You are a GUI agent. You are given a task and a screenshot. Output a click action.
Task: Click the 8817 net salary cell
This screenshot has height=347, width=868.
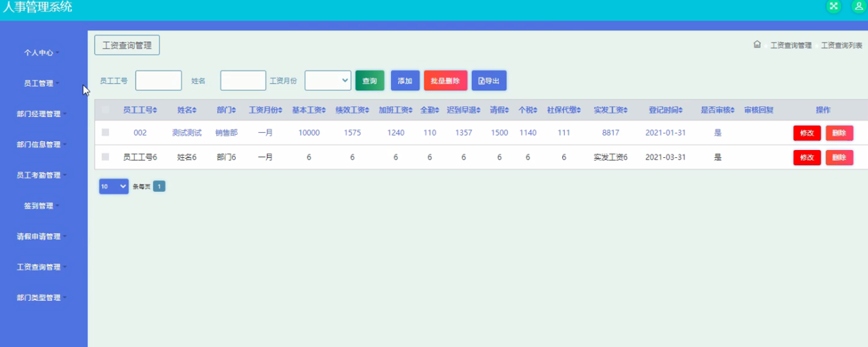tap(610, 133)
